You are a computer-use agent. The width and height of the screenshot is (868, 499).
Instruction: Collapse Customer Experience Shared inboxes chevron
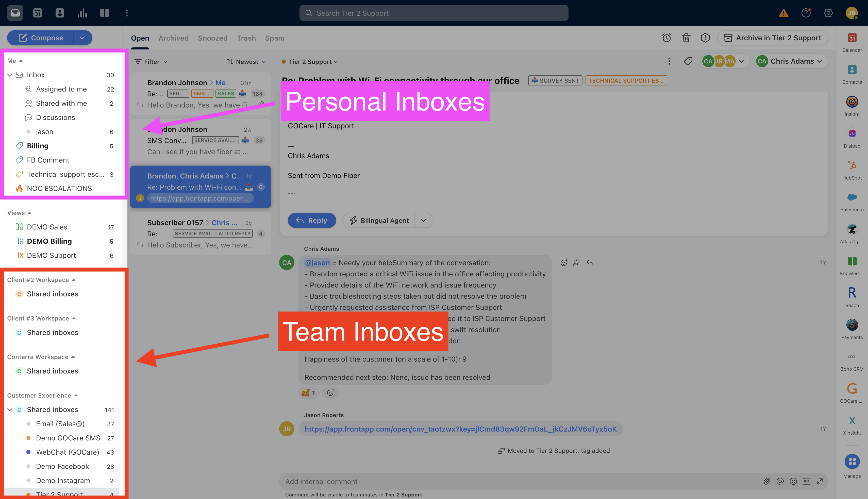10,409
